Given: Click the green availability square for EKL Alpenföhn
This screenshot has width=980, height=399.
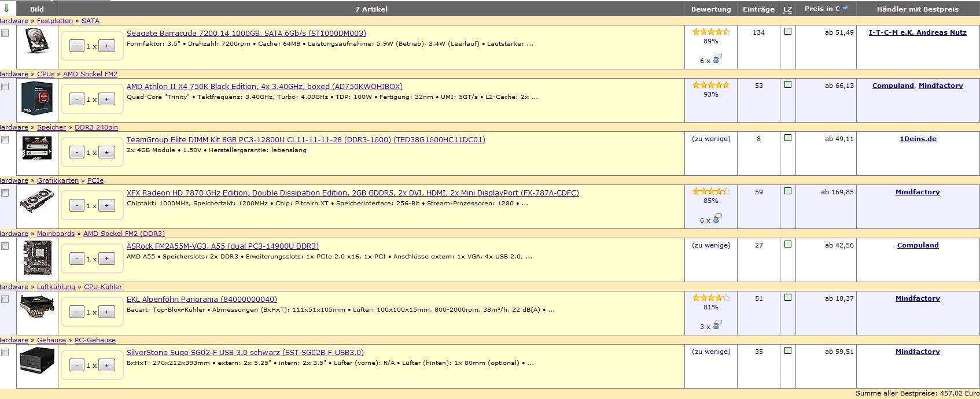Looking at the screenshot, I should click(x=787, y=298).
